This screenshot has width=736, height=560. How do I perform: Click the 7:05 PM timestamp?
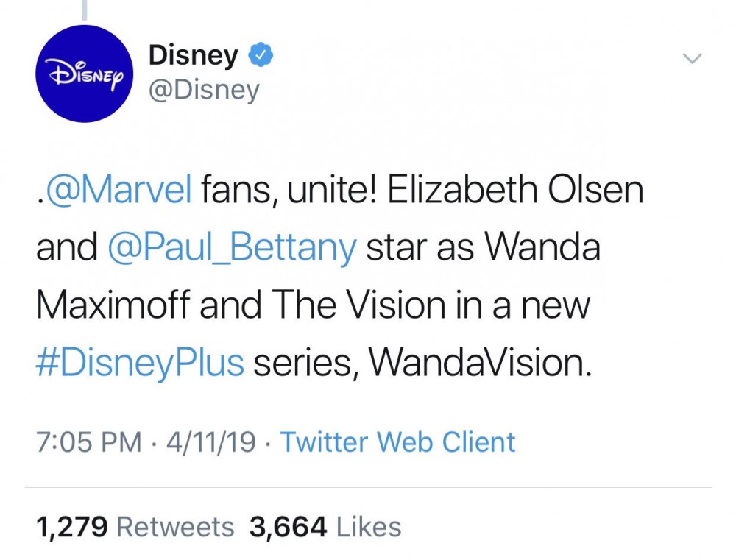click(88, 442)
